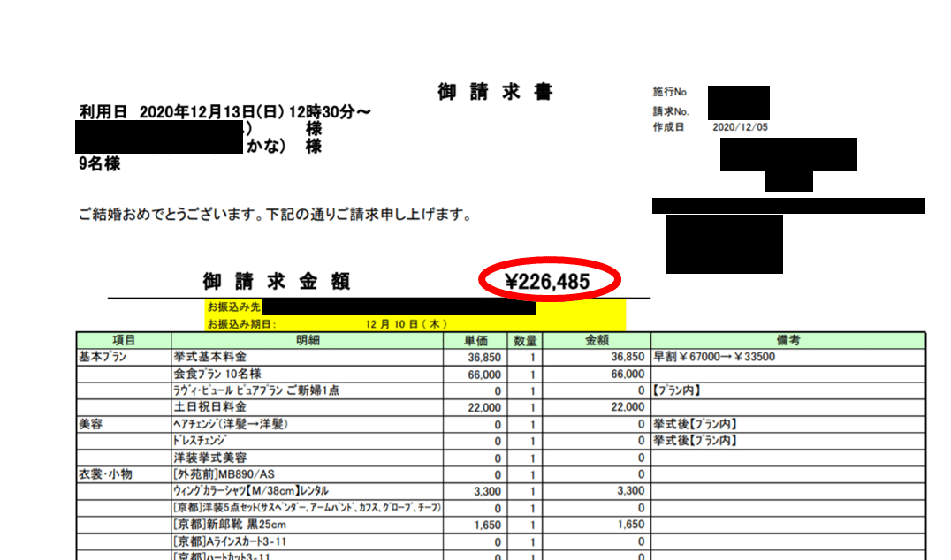Screen dimensions: 951x560
Task: Click the [京都]Aラインスカート3-11 detail cell
Action: (x=308, y=541)
